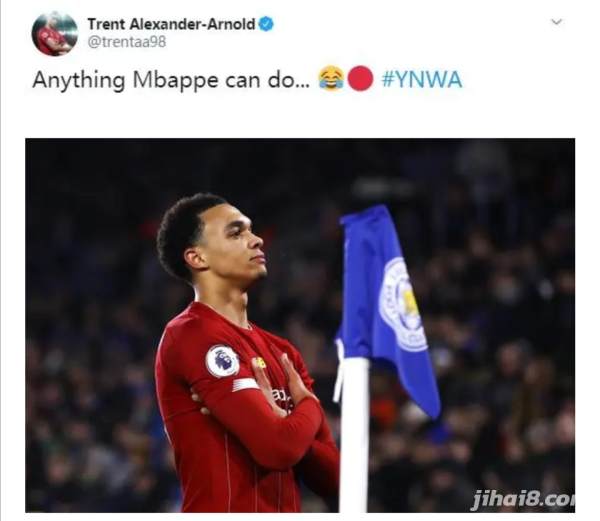Select the "Anything Mbappe can do..." text

click(x=172, y=80)
